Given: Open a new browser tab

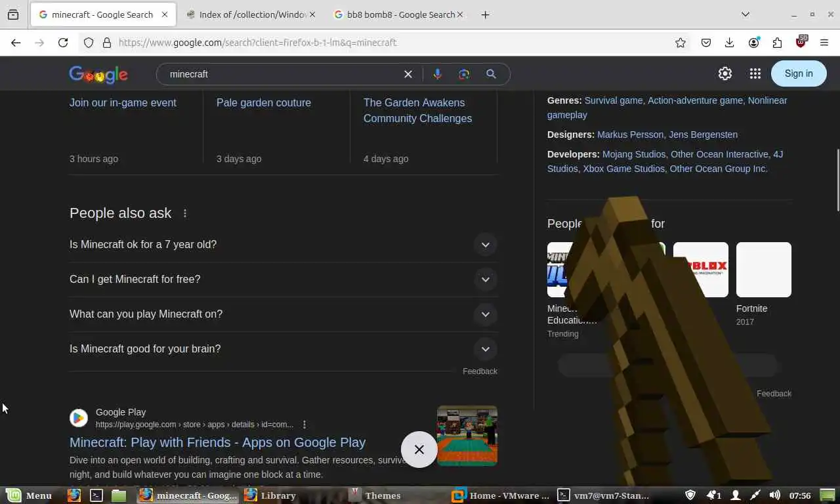Looking at the screenshot, I should point(486,14).
